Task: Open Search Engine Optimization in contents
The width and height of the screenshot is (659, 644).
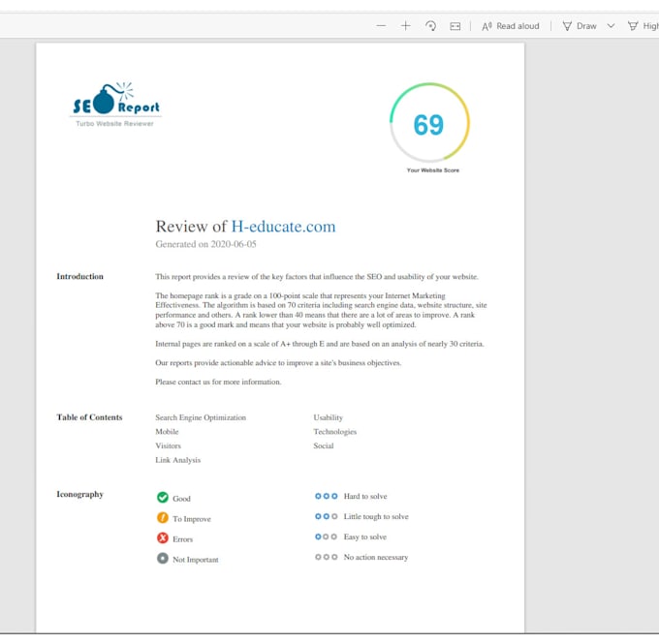Action: 201,417
